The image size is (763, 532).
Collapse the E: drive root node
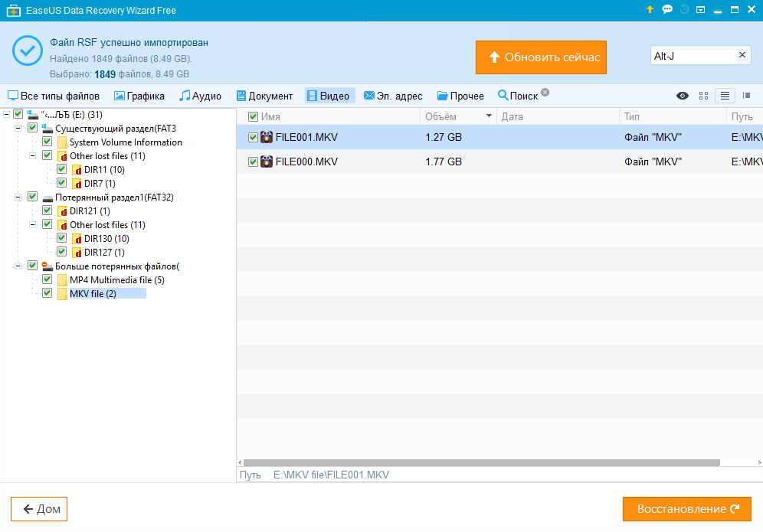6,115
